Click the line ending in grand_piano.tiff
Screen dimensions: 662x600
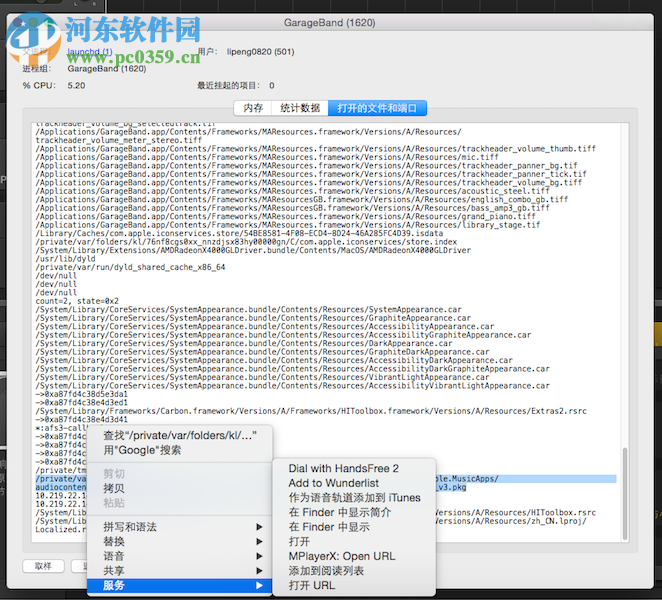(286, 217)
